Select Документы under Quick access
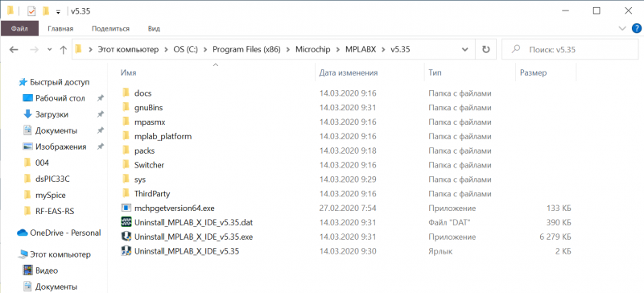 pos(56,130)
